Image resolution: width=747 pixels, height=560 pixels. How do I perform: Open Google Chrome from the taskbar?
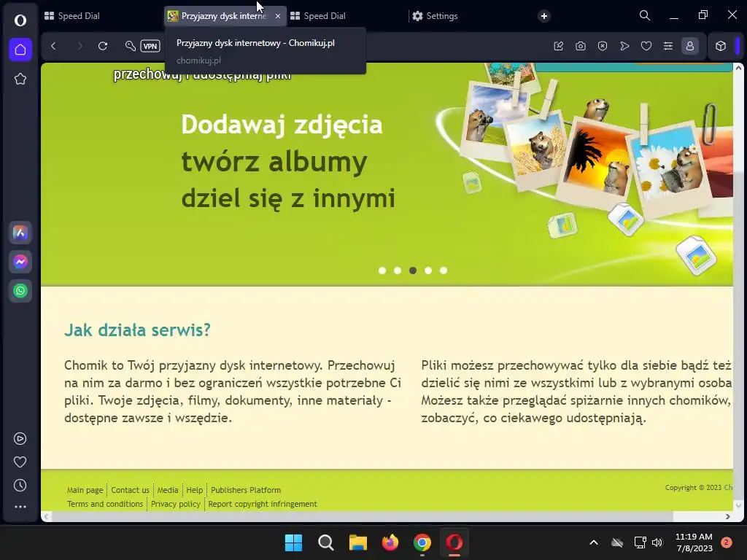(x=422, y=542)
